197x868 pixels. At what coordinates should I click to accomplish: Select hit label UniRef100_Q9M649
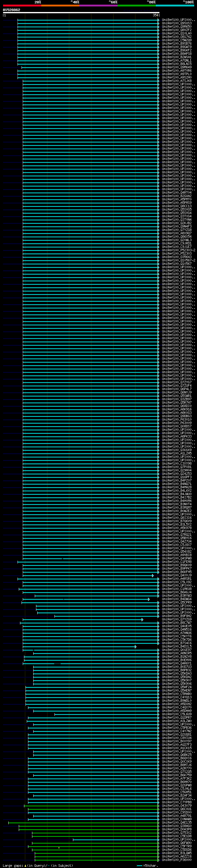177,67
